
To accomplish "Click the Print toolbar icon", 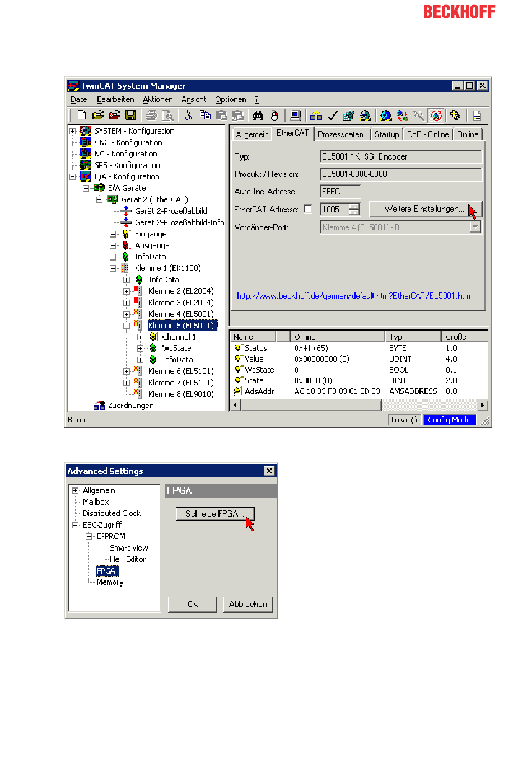I will click(x=151, y=115).
